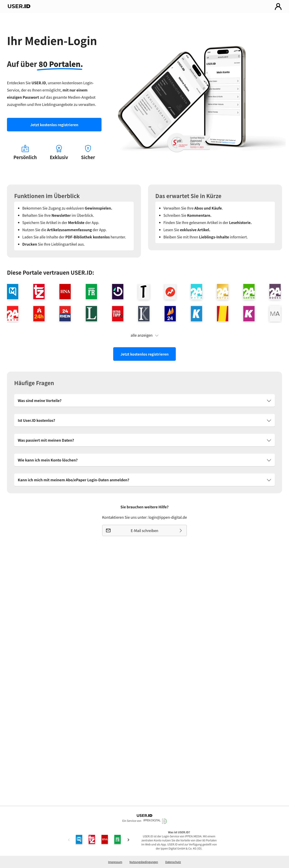Click the MA portal logo
The height and width of the screenshot is (868, 289).
click(275, 314)
